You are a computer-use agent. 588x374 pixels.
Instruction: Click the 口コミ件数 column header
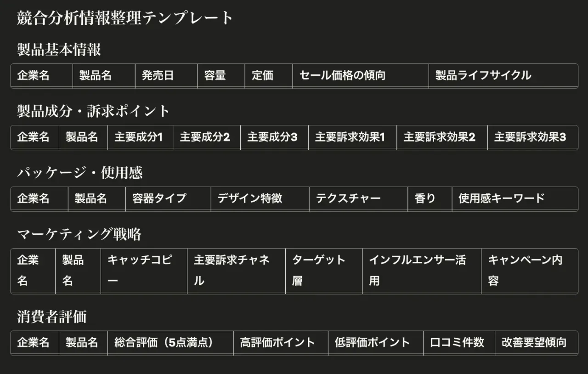point(459,343)
